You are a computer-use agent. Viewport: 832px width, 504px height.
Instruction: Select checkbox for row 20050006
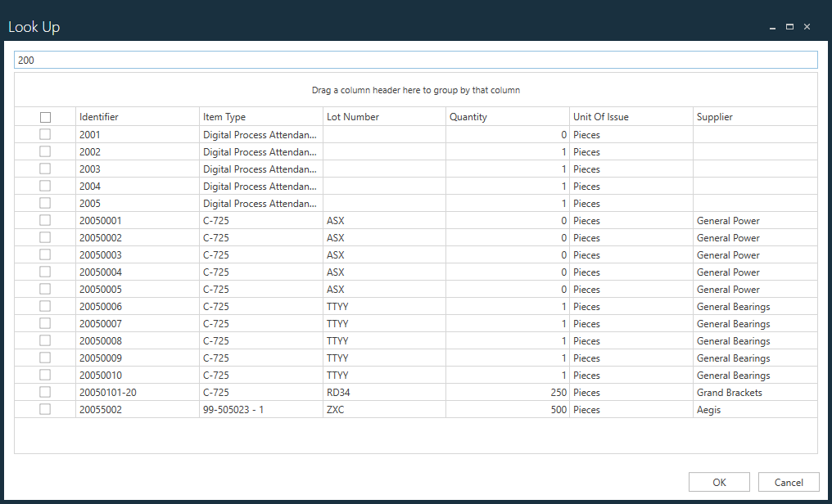[45, 306]
